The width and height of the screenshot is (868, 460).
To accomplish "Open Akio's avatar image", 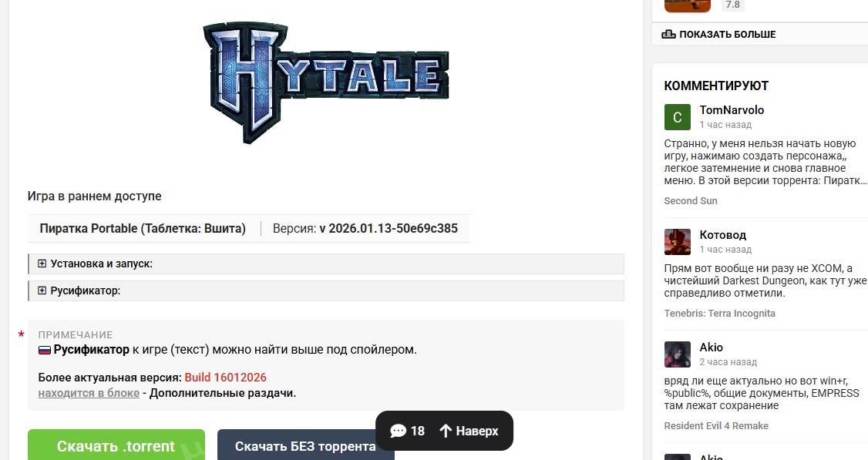I will click(x=677, y=354).
